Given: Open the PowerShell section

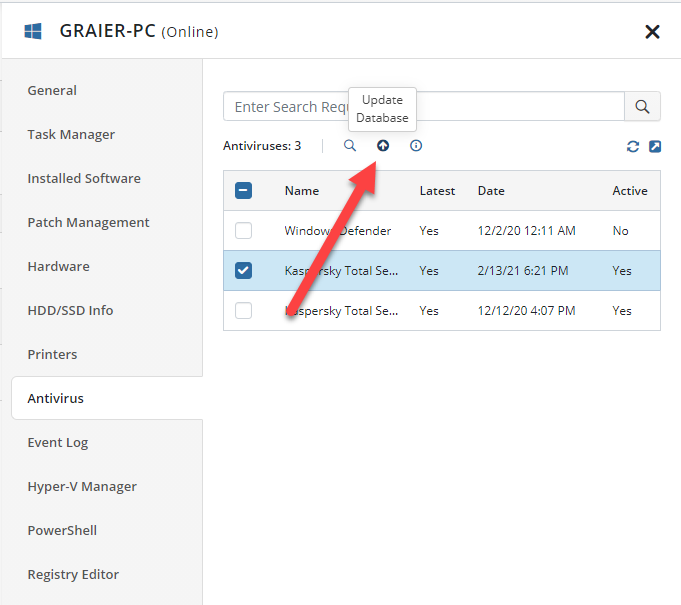Looking at the screenshot, I should pyautogui.click(x=62, y=530).
